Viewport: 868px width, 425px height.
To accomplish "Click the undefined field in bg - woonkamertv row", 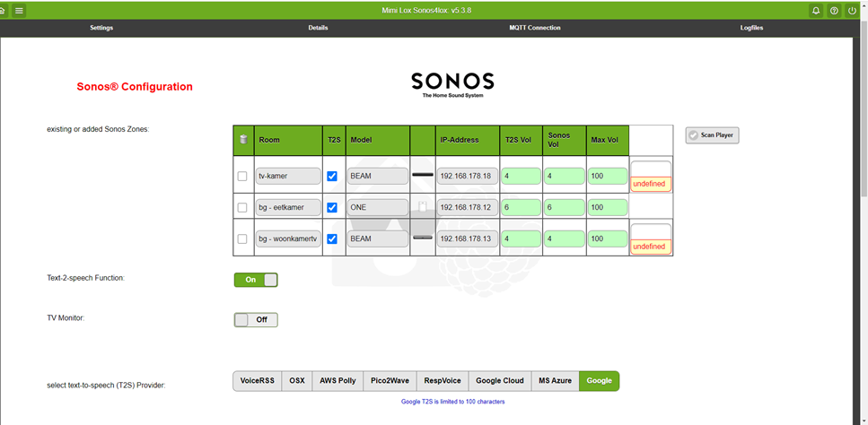I will click(x=651, y=247).
